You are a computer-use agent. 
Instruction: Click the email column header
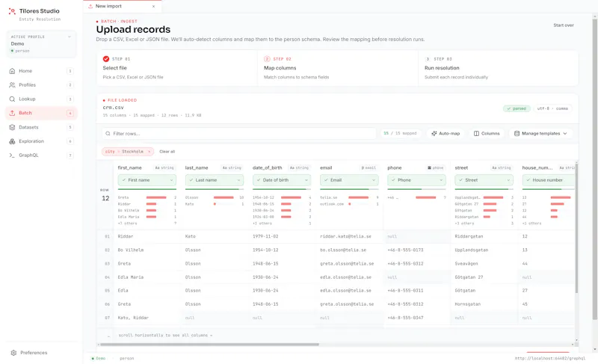(326, 167)
